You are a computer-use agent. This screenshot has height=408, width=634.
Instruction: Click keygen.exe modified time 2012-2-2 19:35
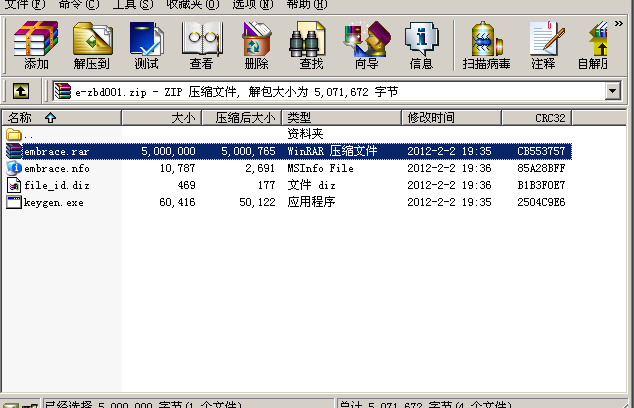click(449, 202)
